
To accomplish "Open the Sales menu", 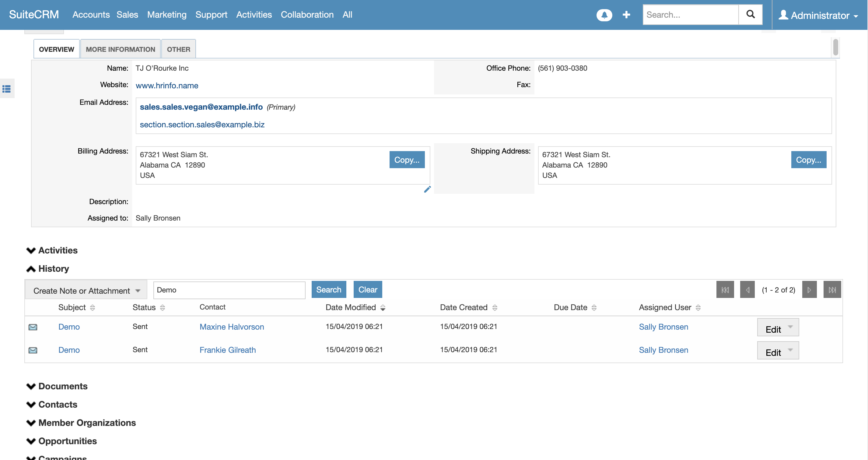I will click(x=127, y=15).
